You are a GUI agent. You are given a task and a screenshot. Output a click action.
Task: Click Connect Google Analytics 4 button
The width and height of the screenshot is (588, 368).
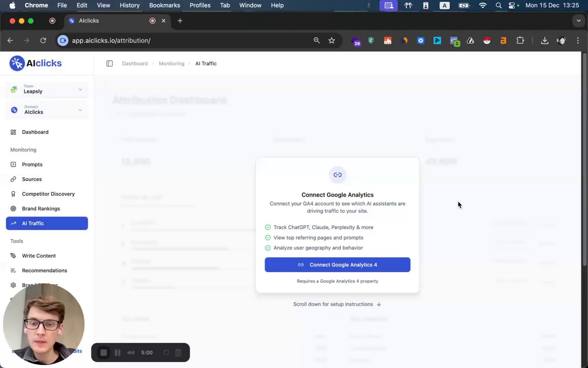click(338, 264)
